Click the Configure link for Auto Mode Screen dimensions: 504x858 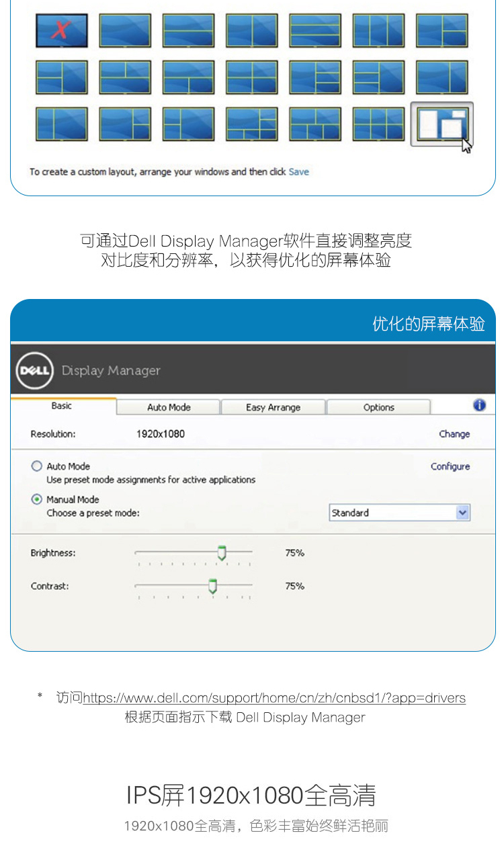[450, 466]
